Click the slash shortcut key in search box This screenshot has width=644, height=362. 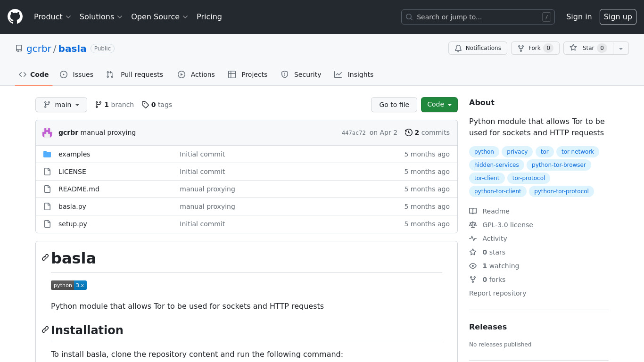tap(546, 17)
